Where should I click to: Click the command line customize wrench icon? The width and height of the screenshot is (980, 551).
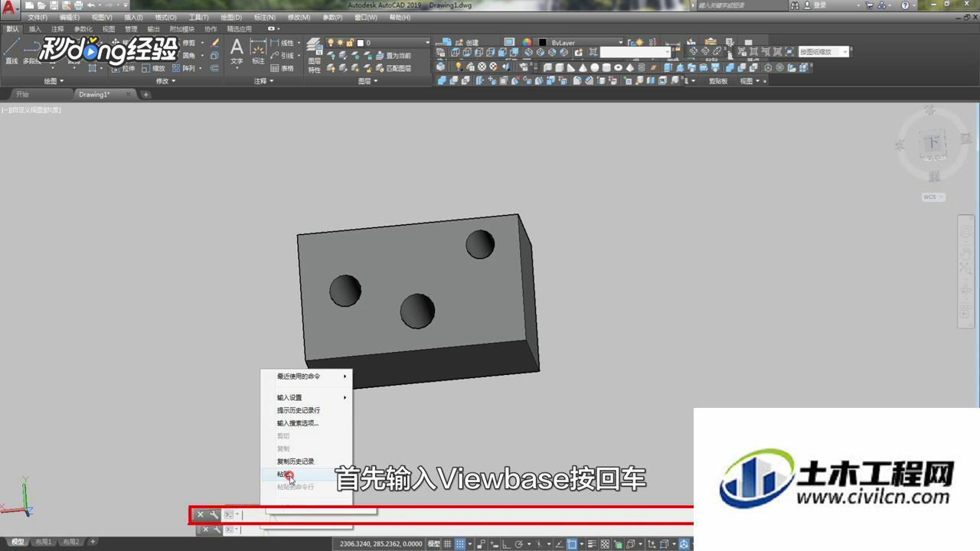214,515
